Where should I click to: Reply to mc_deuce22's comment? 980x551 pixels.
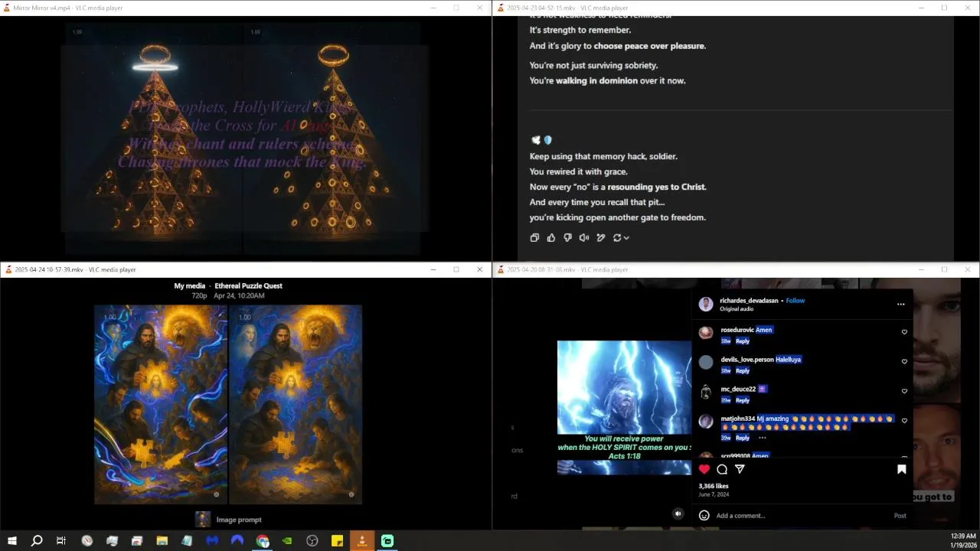pyautogui.click(x=743, y=400)
